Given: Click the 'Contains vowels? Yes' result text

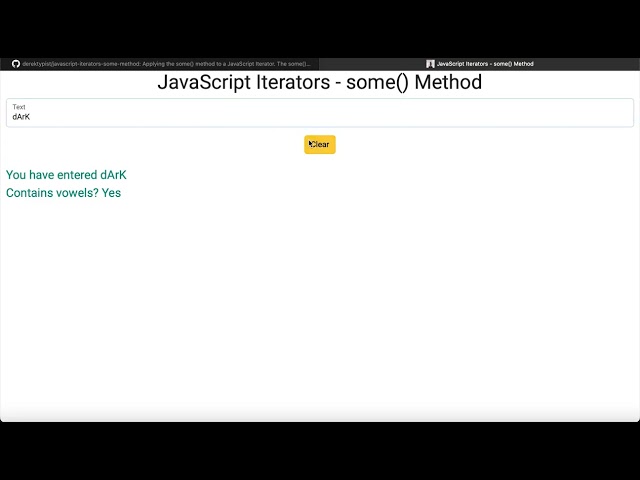Looking at the screenshot, I should 63,193.
